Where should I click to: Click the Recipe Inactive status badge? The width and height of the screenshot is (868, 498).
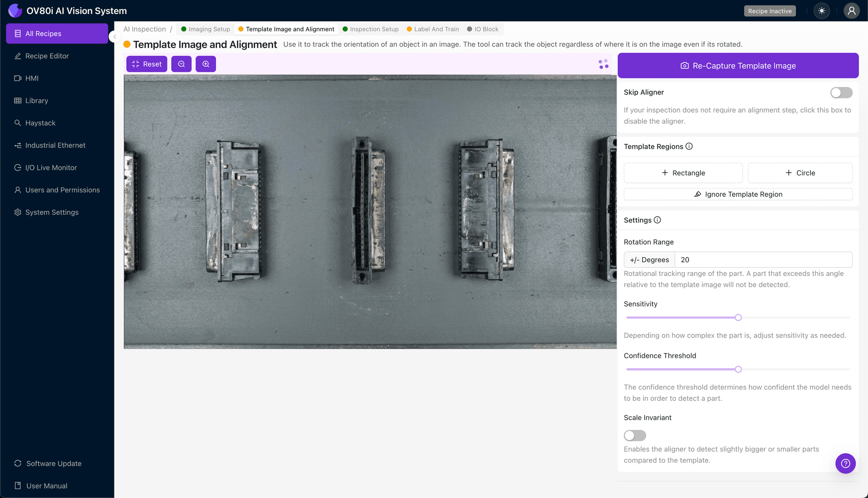(x=770, y=11)
